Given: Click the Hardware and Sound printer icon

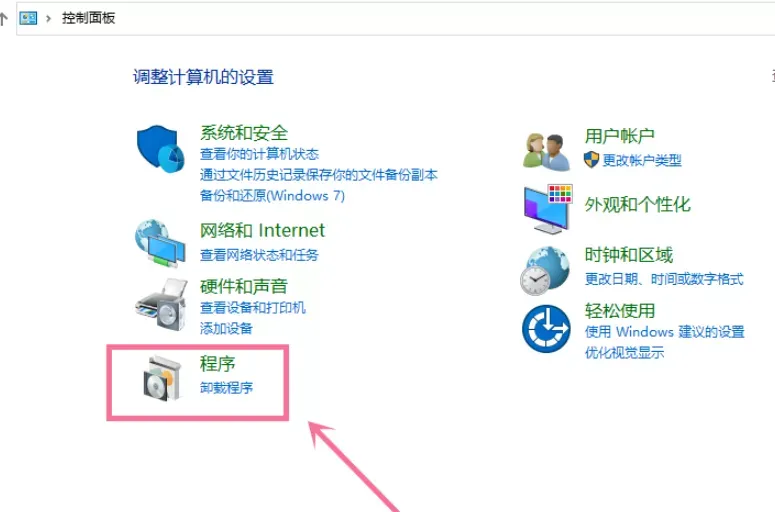Looking at the screenshot, I should (x=162, y=304).
